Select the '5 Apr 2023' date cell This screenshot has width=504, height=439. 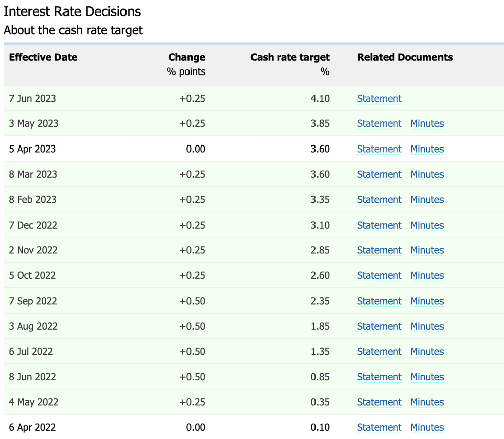(x=32, y=149)
